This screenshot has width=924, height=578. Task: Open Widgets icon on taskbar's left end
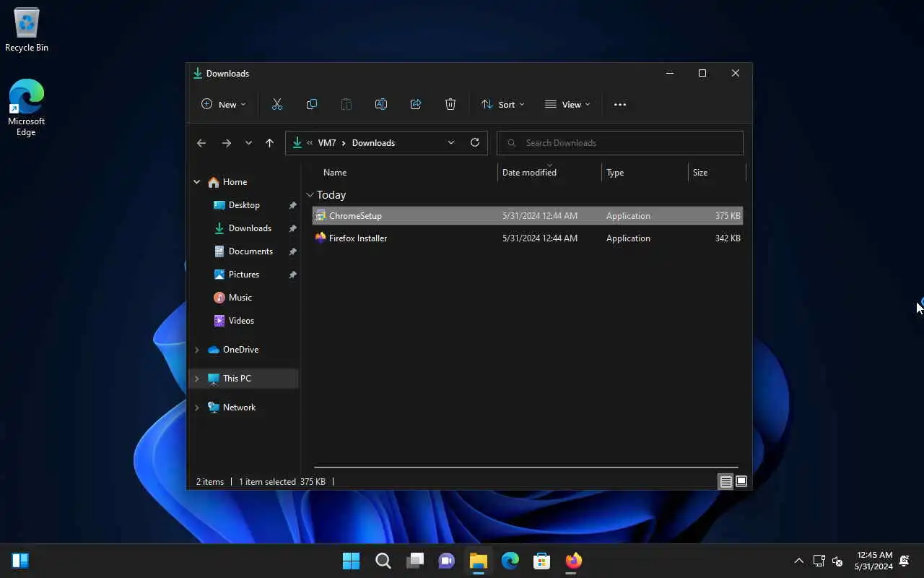pos(20,561)
